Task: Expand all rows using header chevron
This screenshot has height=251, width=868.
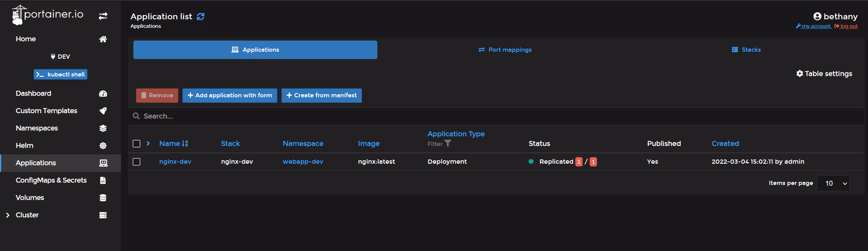Action: click(148, 143)
